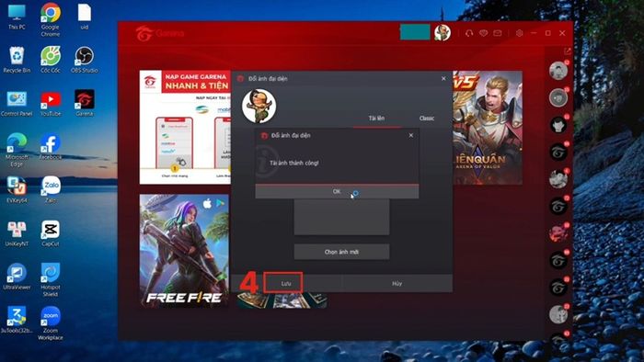
Task: Launch the Cốc Cốc browser shortcut
Action: (50, 60)
